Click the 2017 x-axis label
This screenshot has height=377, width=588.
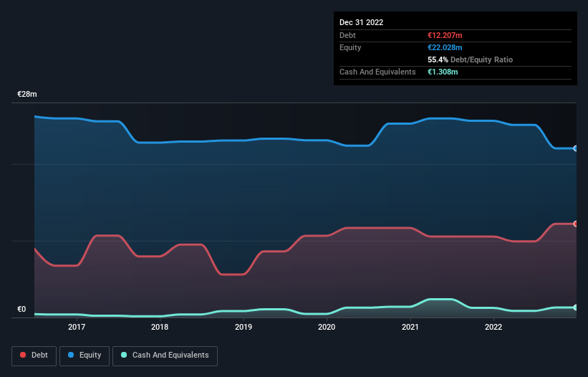(x=77, y=327)
